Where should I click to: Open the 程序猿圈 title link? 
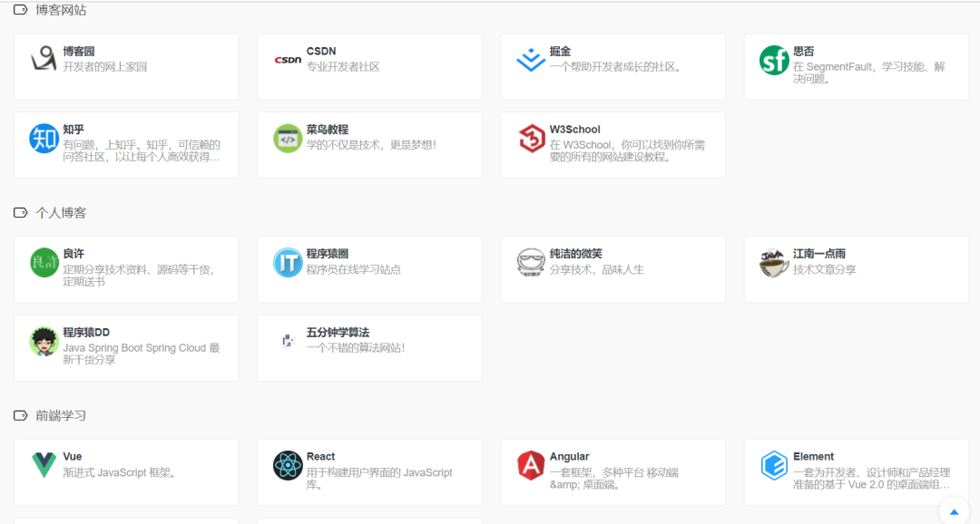(328, 254)
